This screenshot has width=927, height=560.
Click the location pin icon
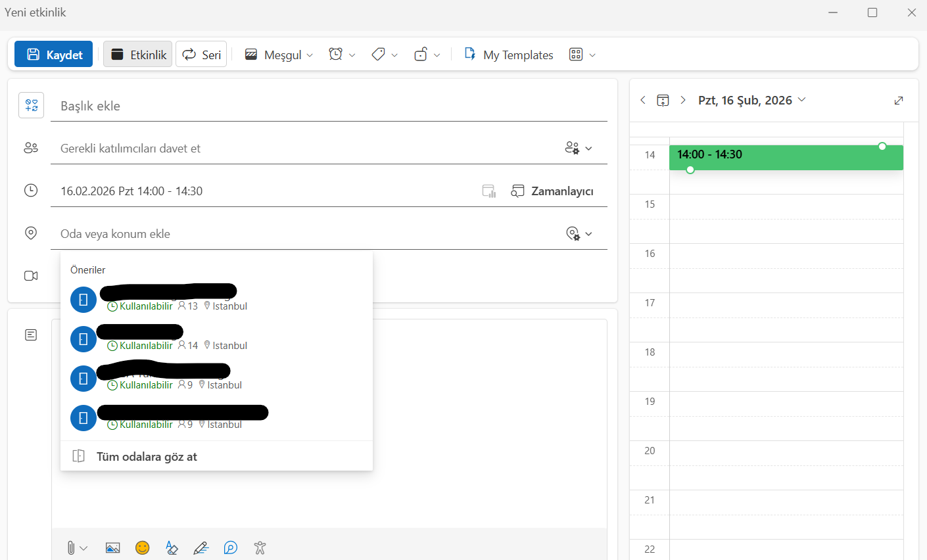[x=31, y=233]
